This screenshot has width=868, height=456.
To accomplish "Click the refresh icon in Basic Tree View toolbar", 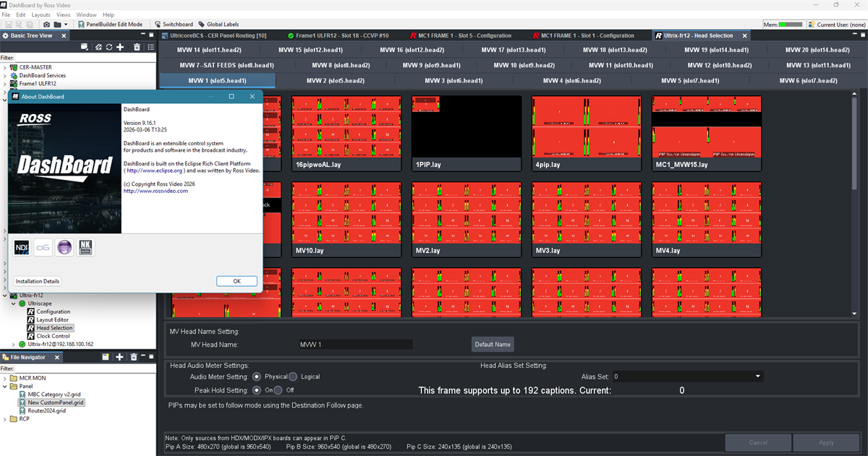I will [109, 47].
